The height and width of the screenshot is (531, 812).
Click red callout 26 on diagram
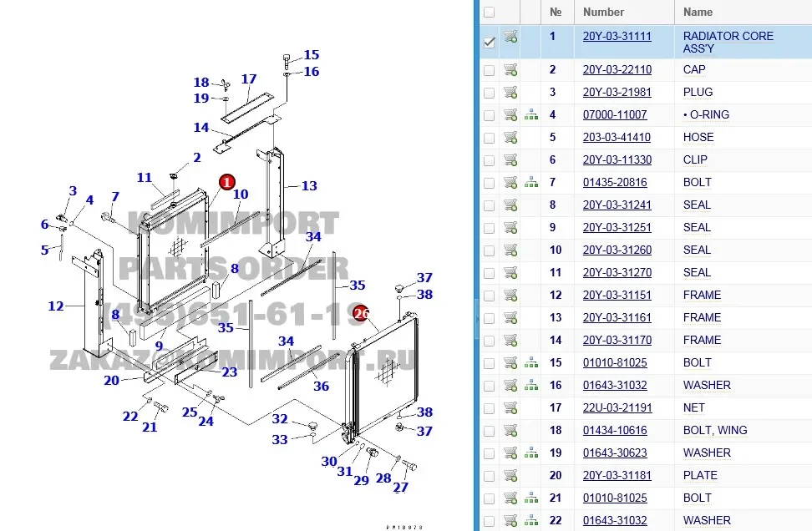pyautogui.click(x=361, y=313)
